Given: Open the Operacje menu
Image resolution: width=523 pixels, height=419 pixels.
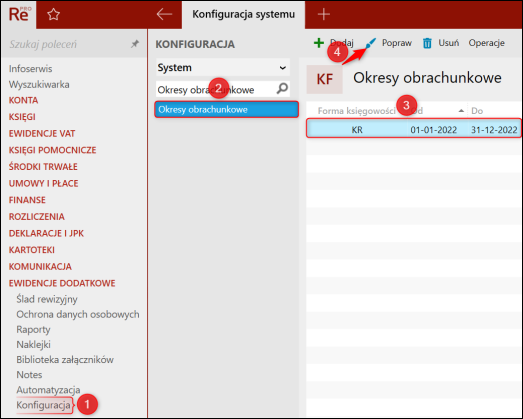Looking at the screenshot, I should tap(486, 43).
